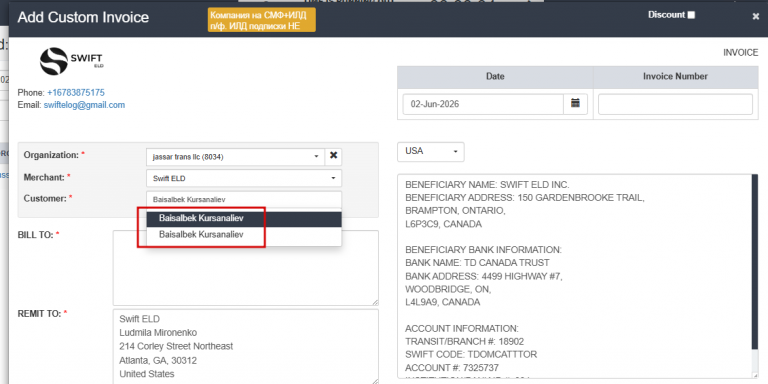Select the highlighted Baisalbek Kursanaliev option
The height and width of the screenshot is (384, 768).
pyautogui.click(x=243, y=218)
